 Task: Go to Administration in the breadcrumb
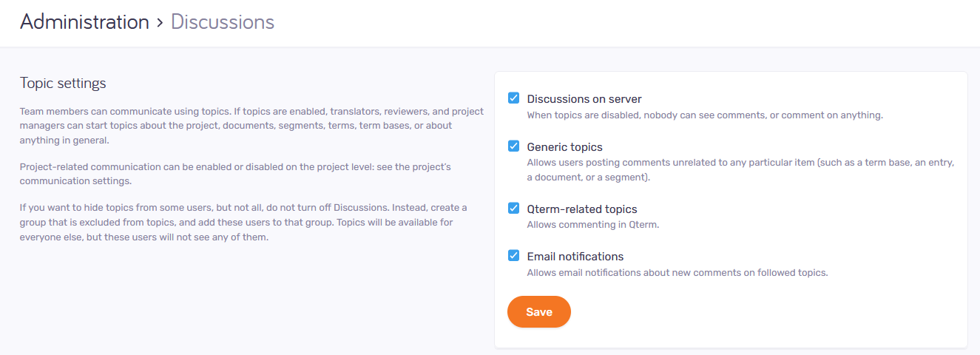click(84, 22)
